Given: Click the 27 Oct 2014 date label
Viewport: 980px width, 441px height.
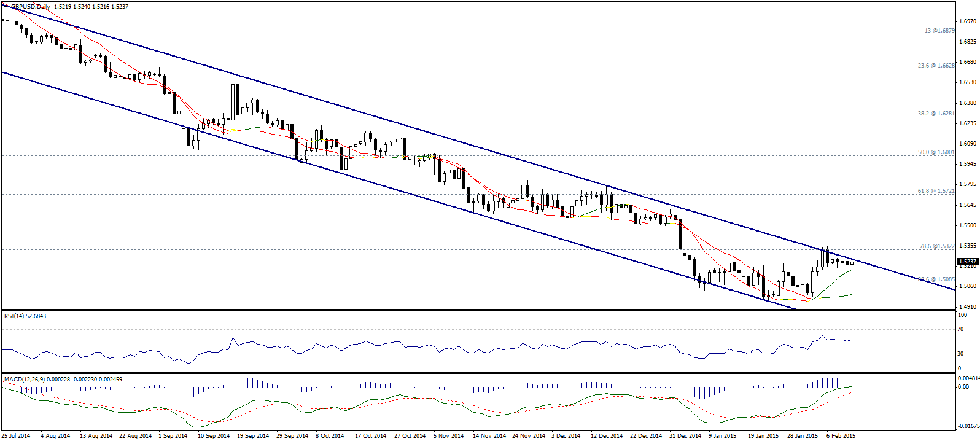Looking at the screenshot, I should 410,436.
